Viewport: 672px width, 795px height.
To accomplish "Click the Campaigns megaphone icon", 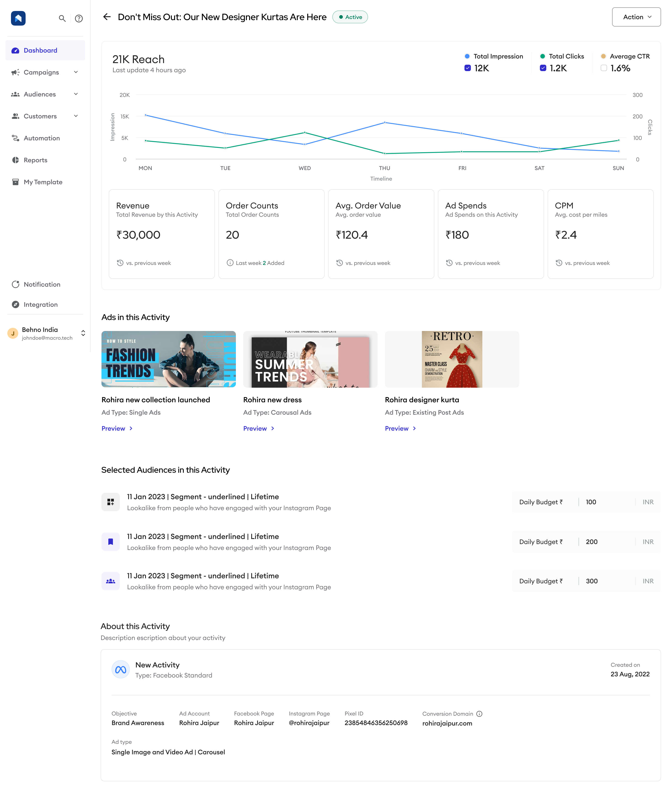I will 15,72.
